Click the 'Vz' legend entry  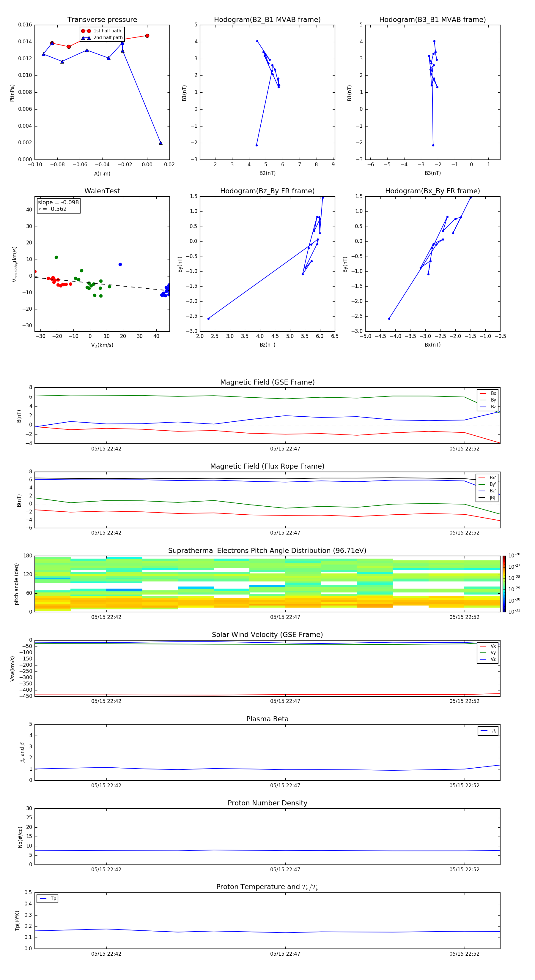click(488, 659)
